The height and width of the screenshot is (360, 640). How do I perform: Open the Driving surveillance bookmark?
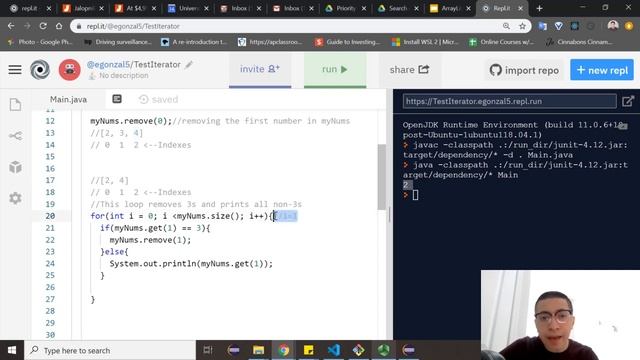pos(118,42)
